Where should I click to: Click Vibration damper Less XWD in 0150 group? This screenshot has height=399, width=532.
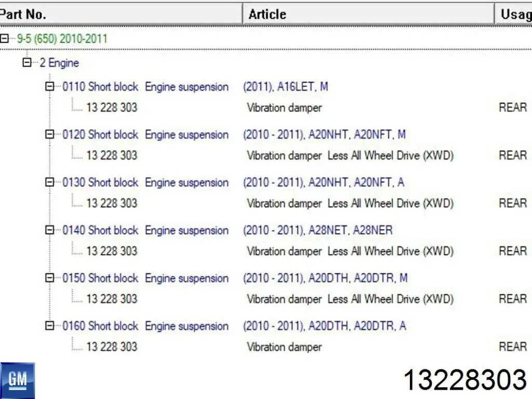coord(350,299)
